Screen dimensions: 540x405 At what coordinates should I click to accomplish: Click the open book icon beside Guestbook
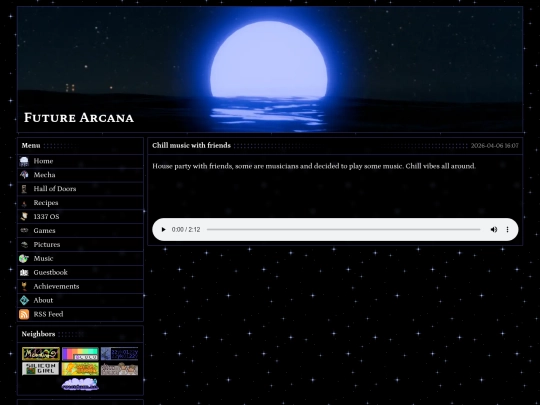(x=24, y=272)
